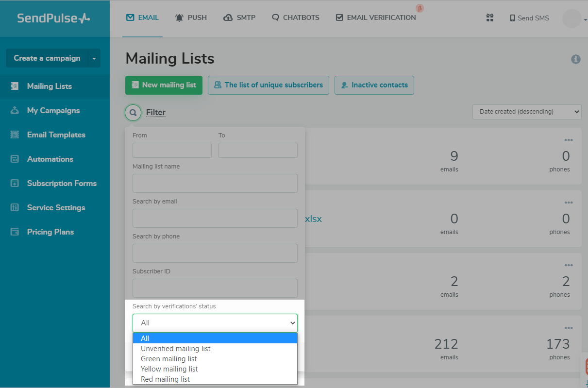Click the Create a campaign button
The height and width of the screenshot is (388, 588).
(47, 58)
